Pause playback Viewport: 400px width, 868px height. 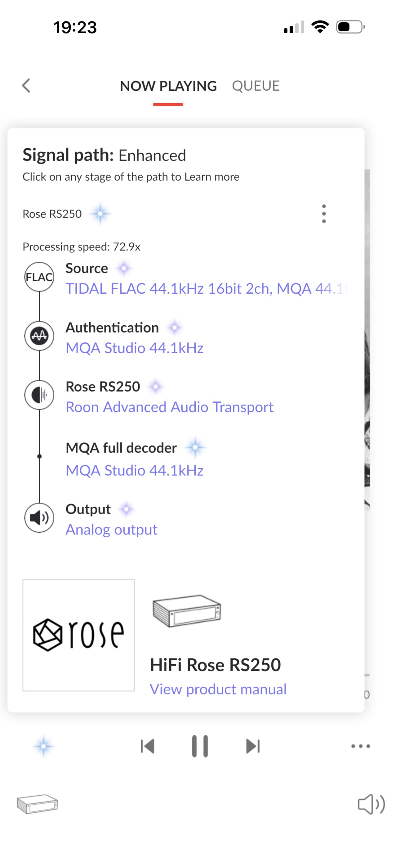[200, 746]
